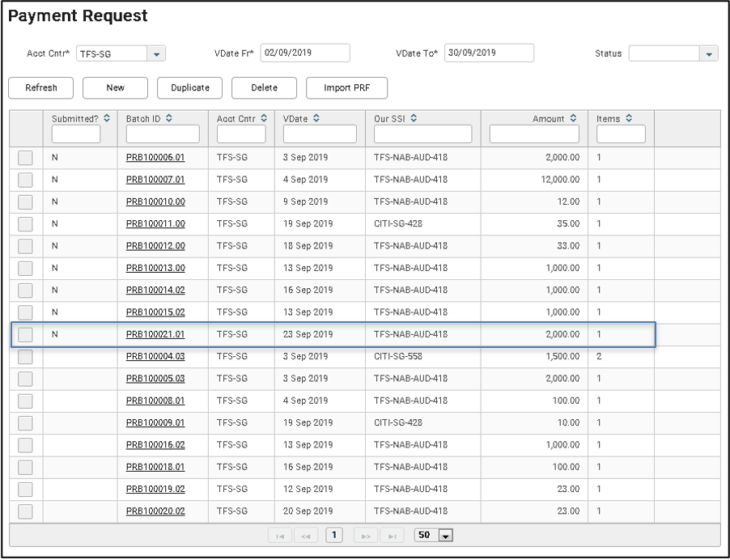This screenshot has height=560, width=730.
Task: Sort by Amount column arrows
Action: [574, 119]
